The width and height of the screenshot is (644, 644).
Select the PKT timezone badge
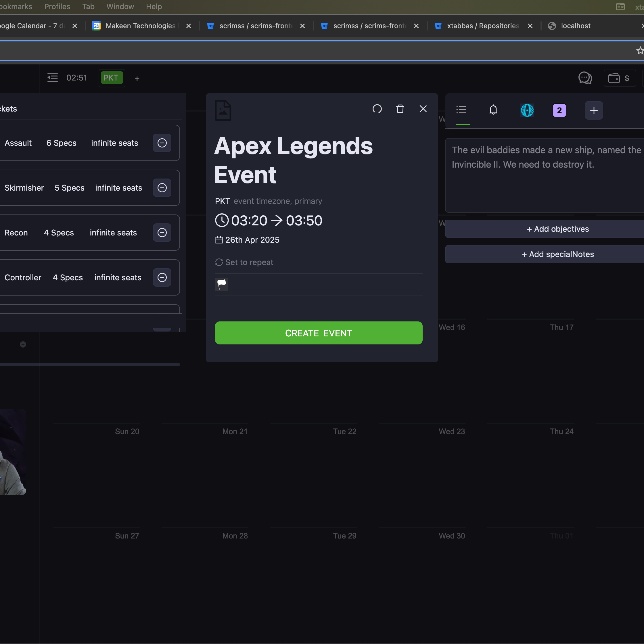(x=111, y=78)
